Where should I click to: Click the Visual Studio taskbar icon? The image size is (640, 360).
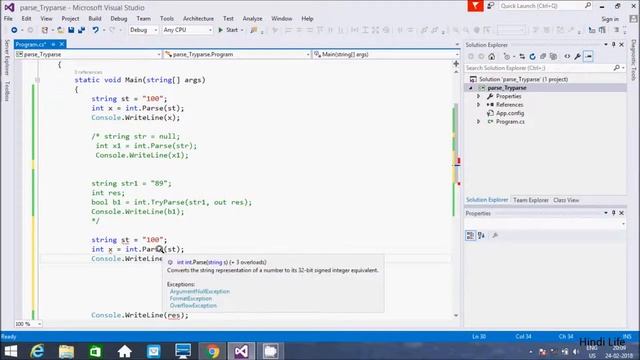(241, 351)
